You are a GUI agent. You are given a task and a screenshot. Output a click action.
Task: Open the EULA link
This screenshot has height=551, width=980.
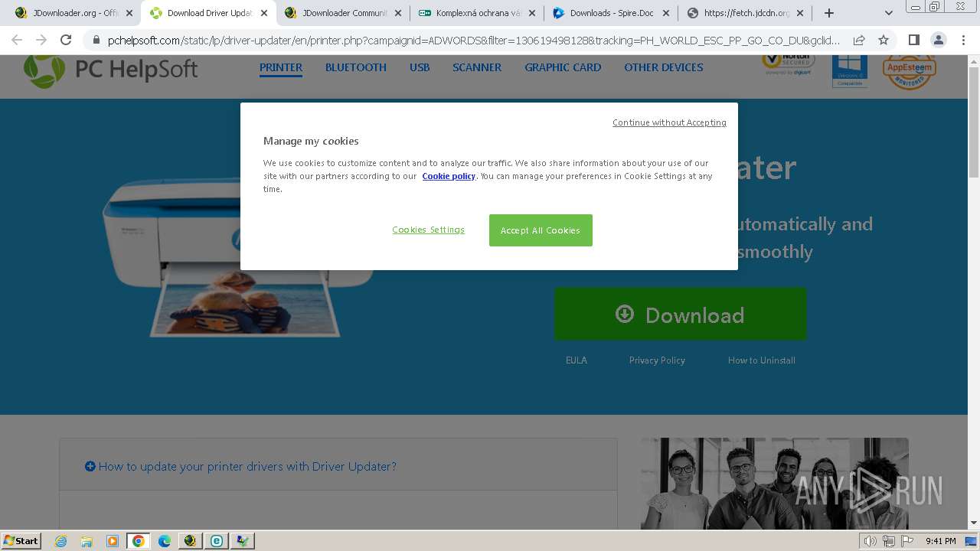(577, 360)
